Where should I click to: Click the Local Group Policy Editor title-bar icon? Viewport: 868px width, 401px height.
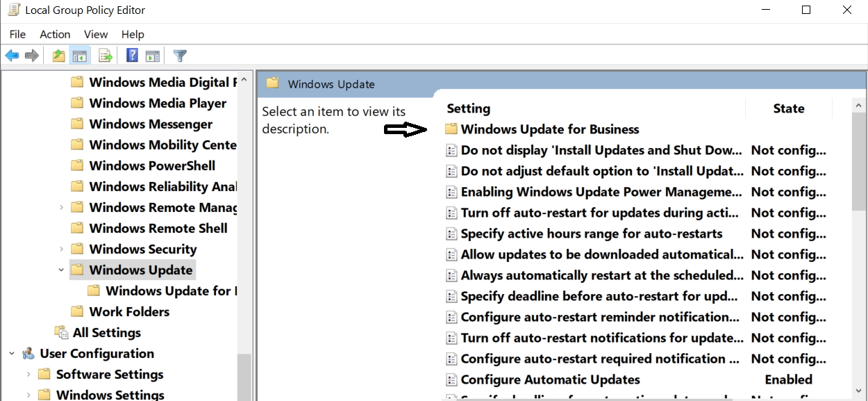click(13, 10)
